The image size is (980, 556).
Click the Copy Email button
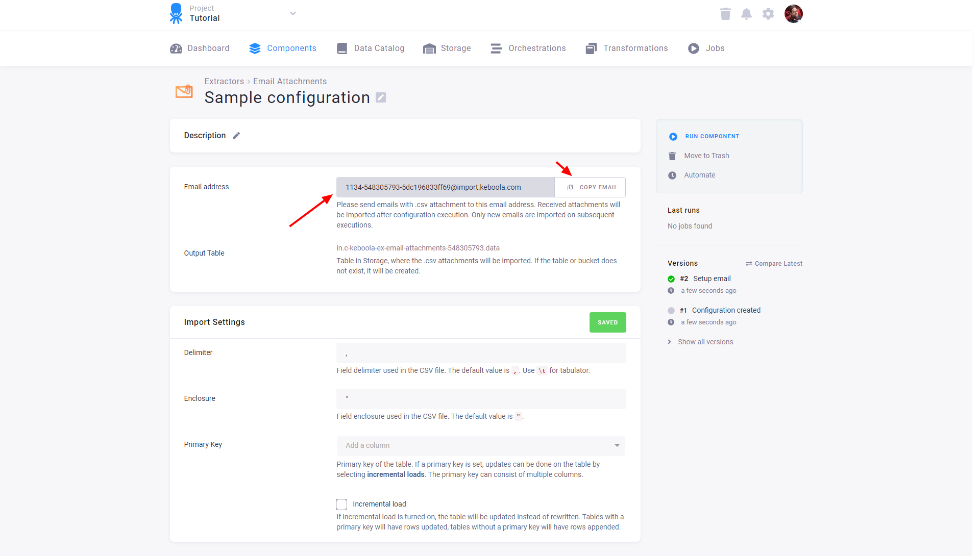[591, 187]
